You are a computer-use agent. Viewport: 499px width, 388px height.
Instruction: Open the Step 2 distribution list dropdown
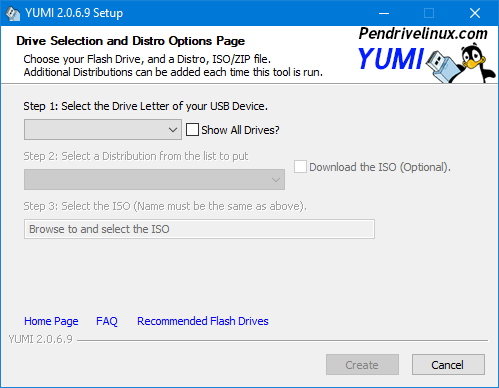coord(154,180)
